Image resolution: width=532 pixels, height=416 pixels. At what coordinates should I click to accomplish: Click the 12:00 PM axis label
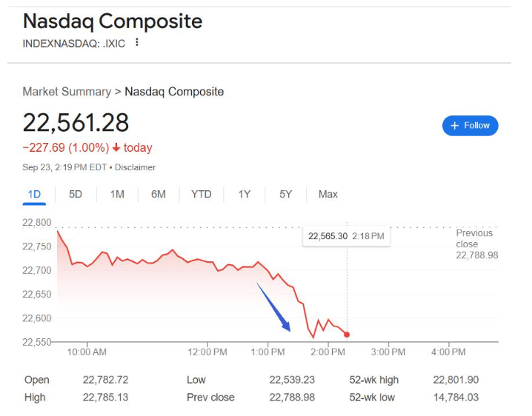click(207, 352)
